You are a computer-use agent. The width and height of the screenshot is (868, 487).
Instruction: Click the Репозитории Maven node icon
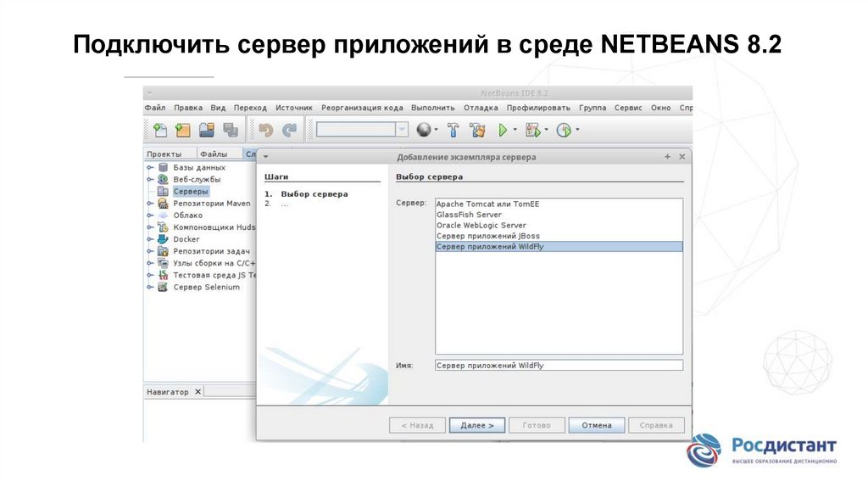coord(163,204)
